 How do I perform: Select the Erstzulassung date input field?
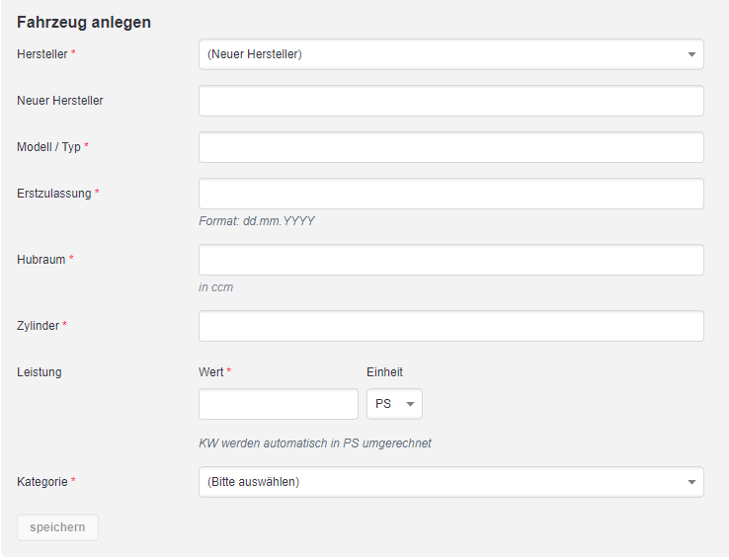[451, 194]
